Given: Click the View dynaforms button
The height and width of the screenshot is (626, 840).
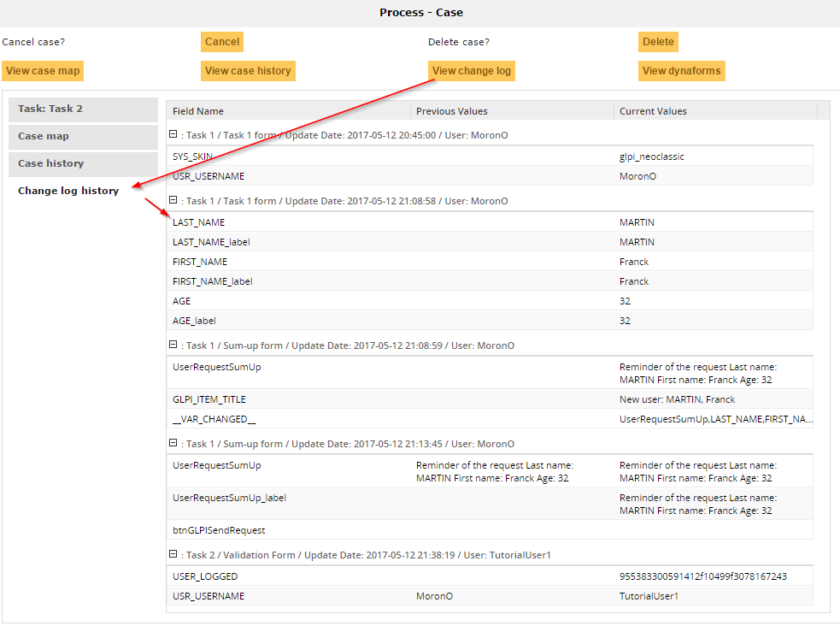Looking at the screenshot, I should pos(681,71).
